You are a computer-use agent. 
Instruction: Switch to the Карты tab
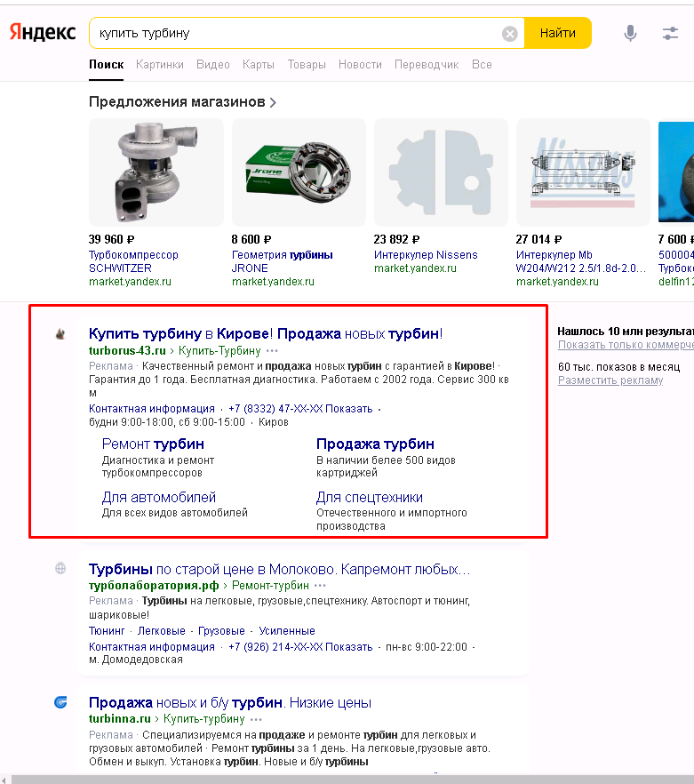259,65
